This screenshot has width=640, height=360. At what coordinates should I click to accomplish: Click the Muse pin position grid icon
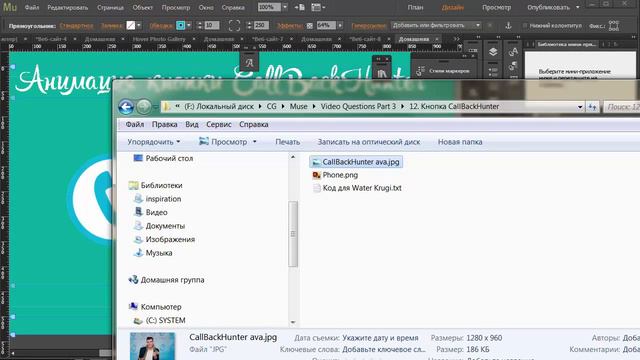(614, 25)
